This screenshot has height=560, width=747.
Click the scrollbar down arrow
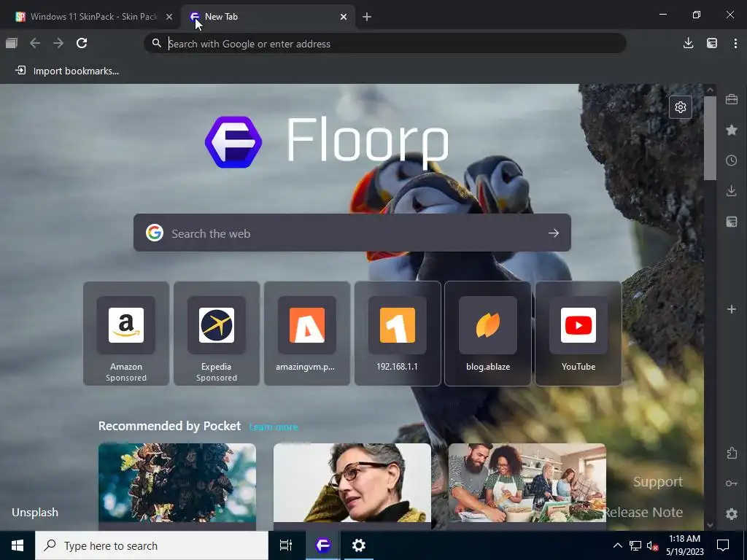click(710, 525)
